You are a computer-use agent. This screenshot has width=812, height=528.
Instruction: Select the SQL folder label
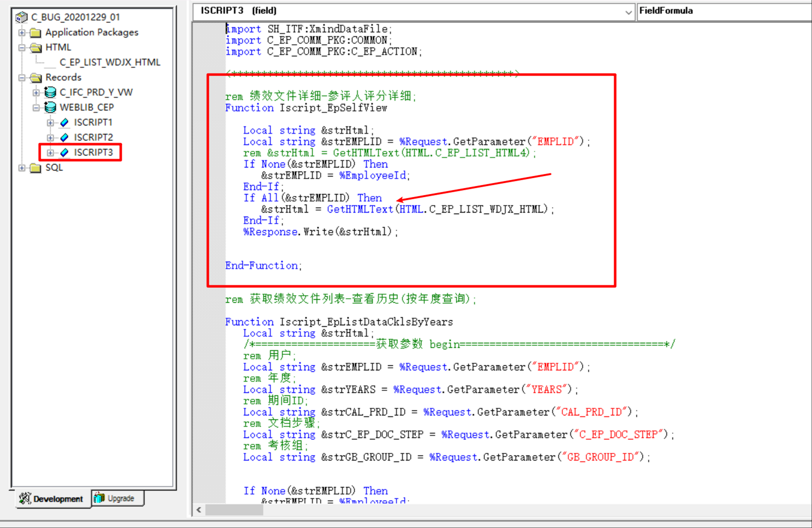point(54,168)
